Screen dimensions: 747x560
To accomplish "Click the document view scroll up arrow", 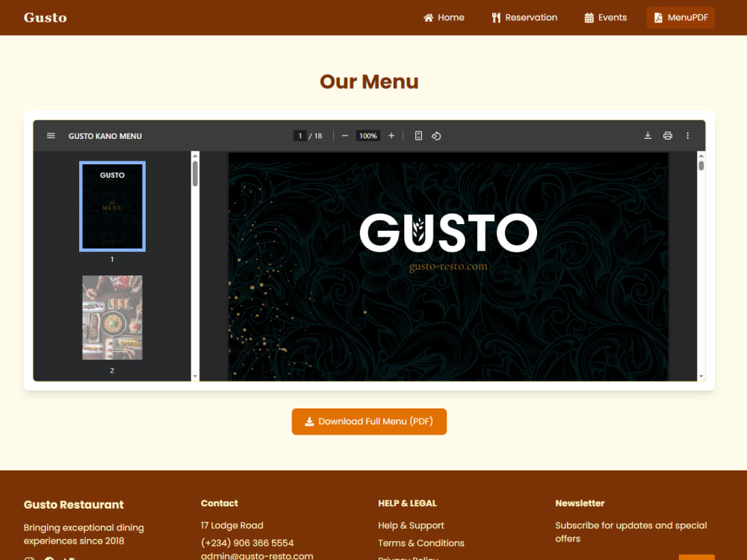I will pos(701,155).
